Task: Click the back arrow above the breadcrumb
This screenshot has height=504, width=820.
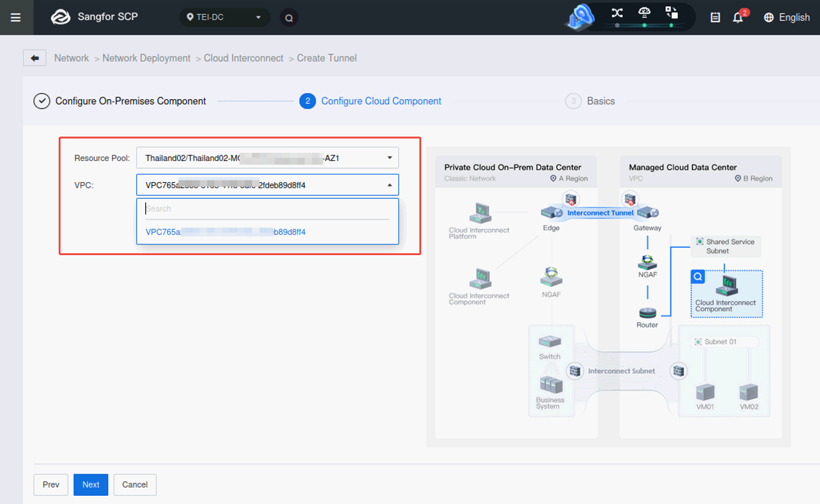Action: [x=34, y=57]
